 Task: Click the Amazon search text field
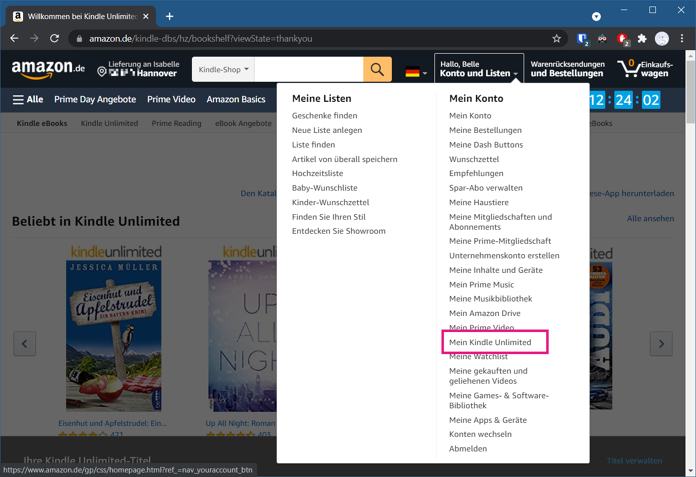click(x=308, y=69)
